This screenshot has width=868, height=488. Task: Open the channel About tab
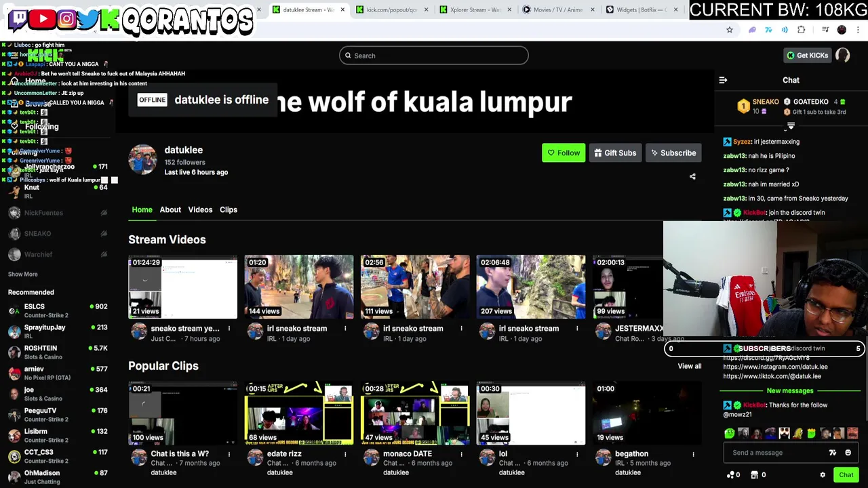[170, 209]
